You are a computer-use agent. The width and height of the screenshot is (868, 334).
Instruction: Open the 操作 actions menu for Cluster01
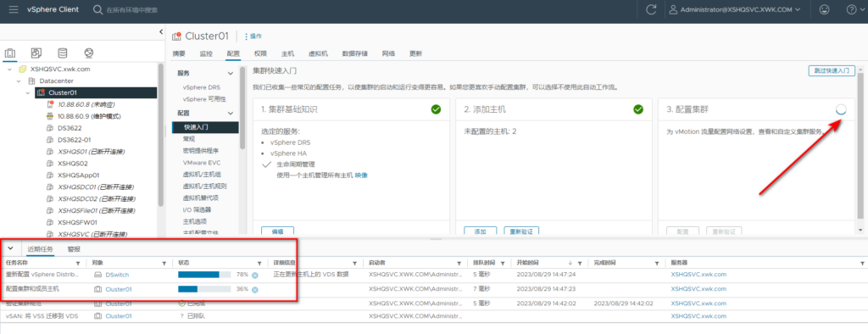[253, 36]
